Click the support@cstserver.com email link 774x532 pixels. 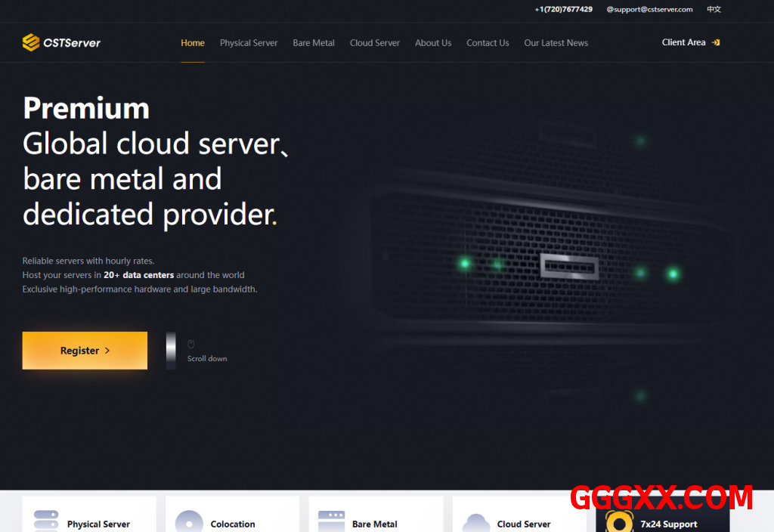tap(649, 10)
